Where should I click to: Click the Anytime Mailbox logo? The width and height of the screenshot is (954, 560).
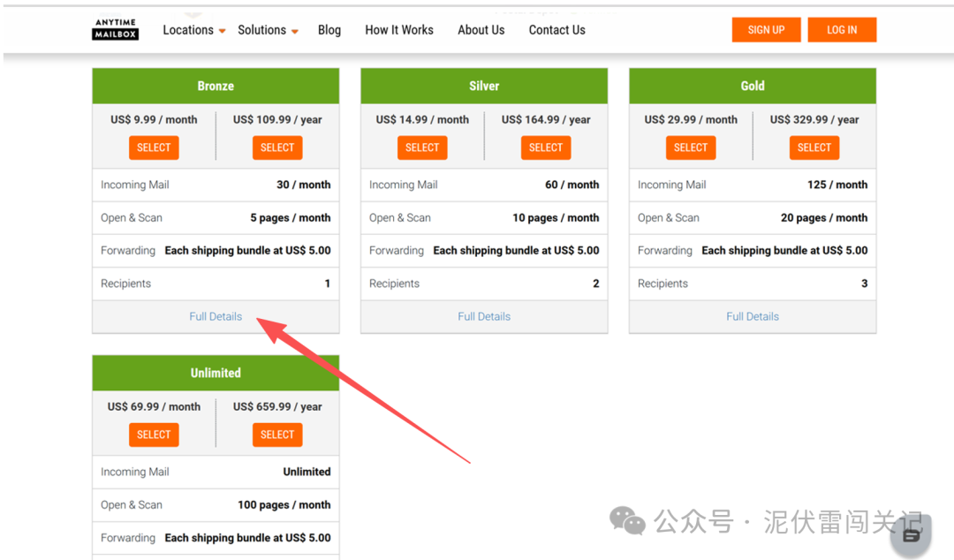click(x=115, y=29)
